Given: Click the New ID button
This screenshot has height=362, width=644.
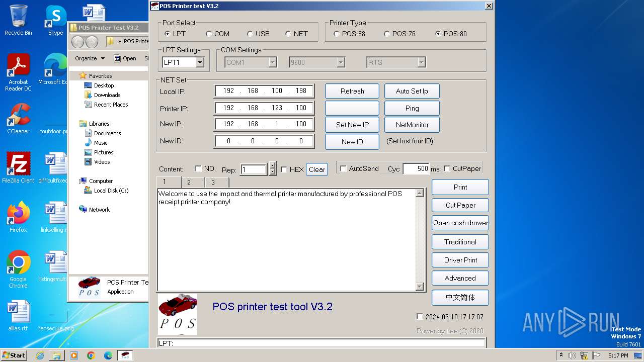Looking at the screenshot, I should tap(352, 142).
